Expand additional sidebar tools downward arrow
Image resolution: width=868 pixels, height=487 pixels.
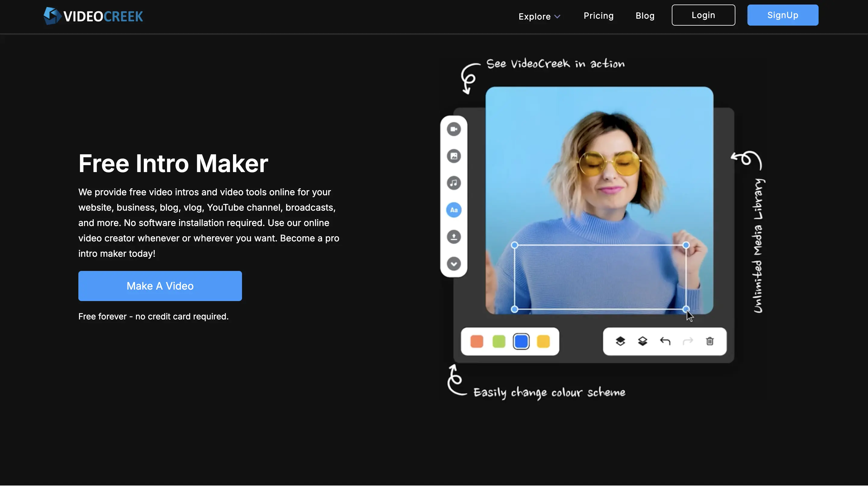click(x=454, y=263)
